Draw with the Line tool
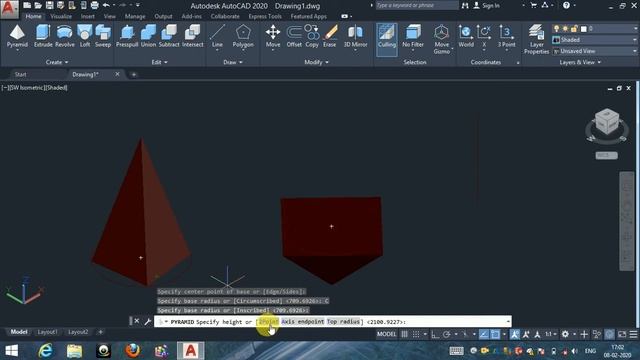 coord(217,36)
